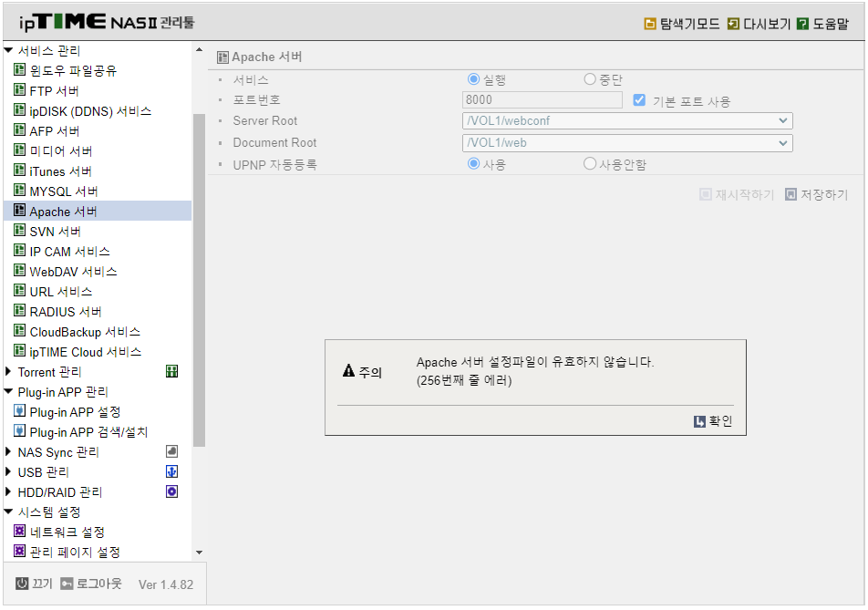Screen dimensions: 868x610
Task: Open 도움말 help in the header
Action: click(x=822, y=24)
